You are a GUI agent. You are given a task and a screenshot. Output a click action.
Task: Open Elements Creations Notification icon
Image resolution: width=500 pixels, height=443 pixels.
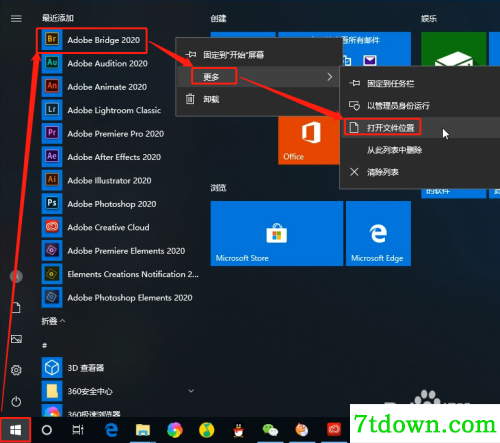[52, 274]
